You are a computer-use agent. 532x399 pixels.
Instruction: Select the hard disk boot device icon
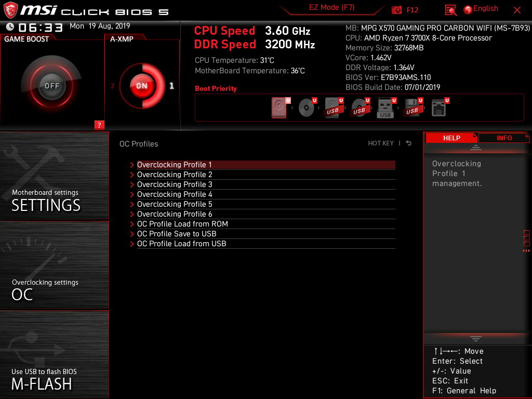(x=279, y=108)
